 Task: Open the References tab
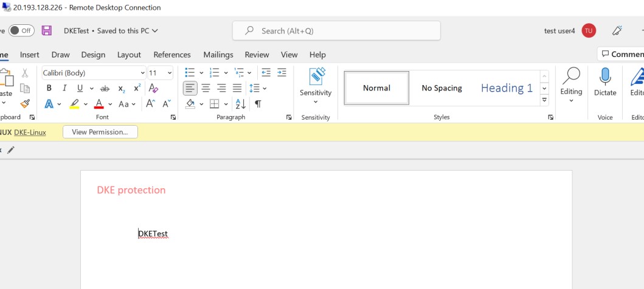(172, 55)
